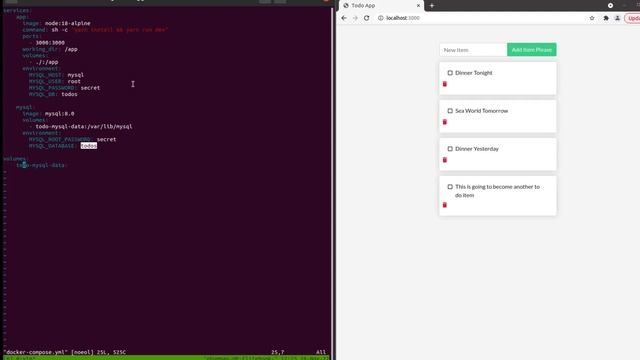This screenshot has height=360, width=640.
Task: Close the Todo App tab
Action: tap(418, 6)
